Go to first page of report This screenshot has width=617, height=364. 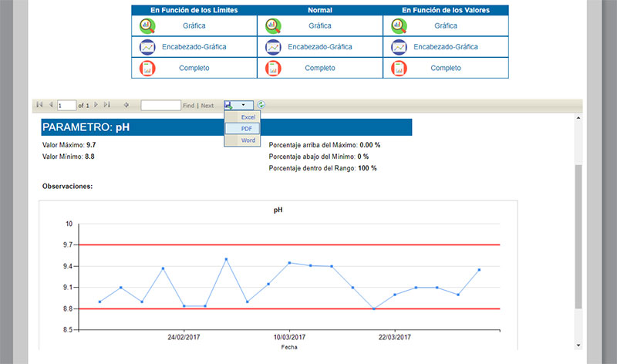tap(39, 105)
